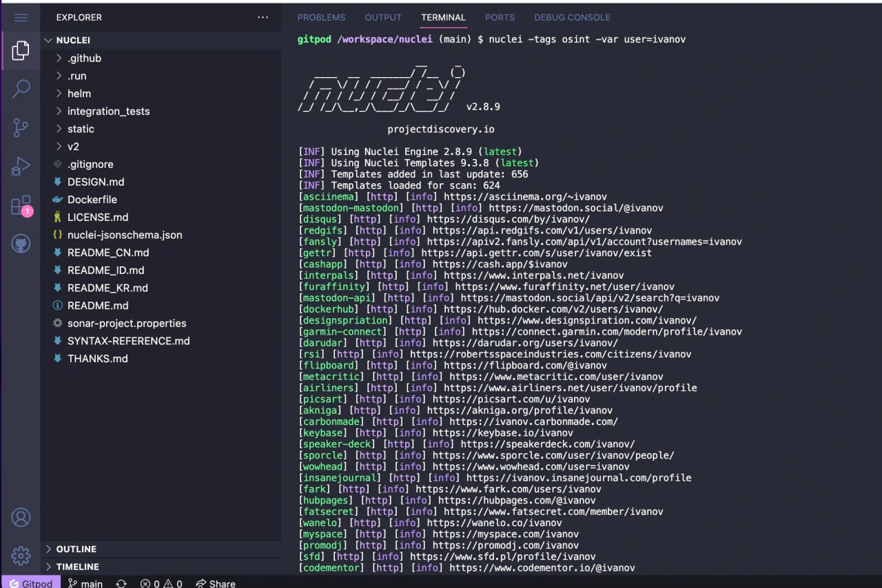Click the Share button in the status bar

pos(216,583)
